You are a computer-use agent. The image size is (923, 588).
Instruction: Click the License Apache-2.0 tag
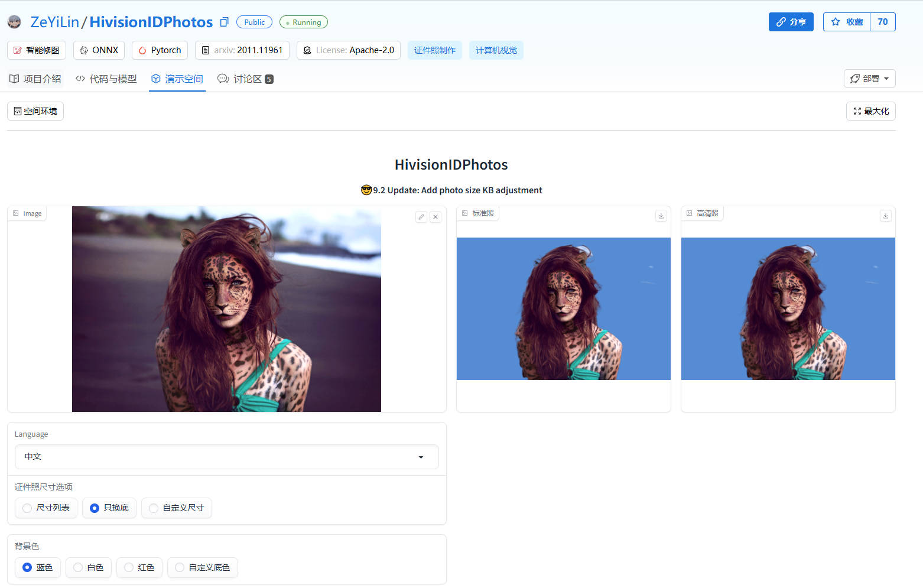coord(349,50)
